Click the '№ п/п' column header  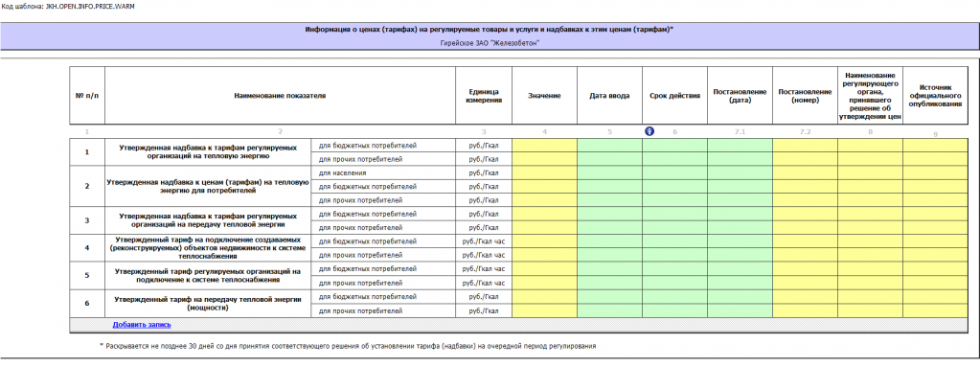87,96
